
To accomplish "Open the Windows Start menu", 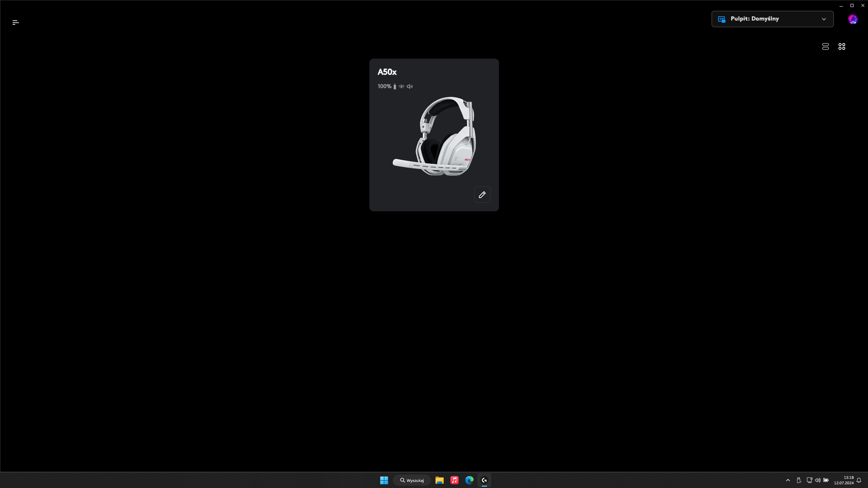I will point(384,480).
